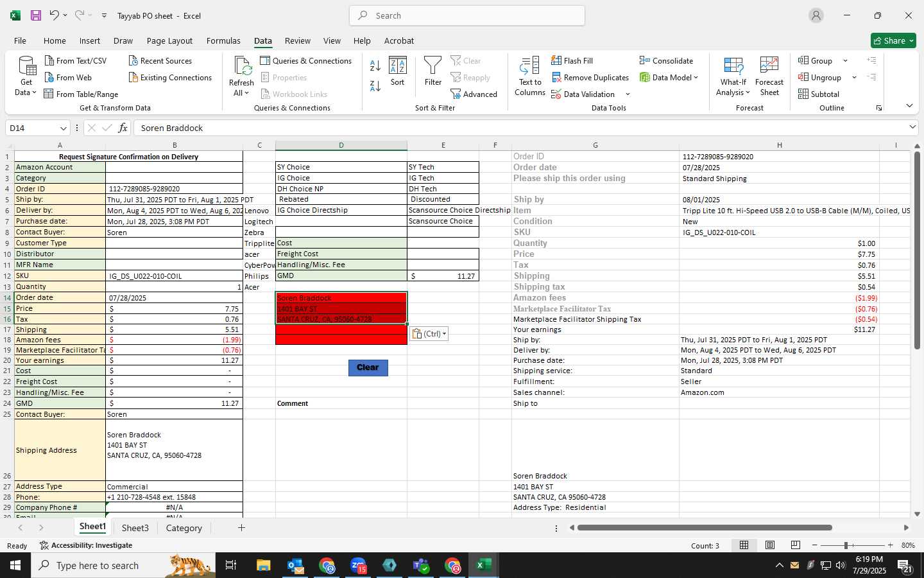Create a Forecast Sheet
This screenshot has height=578, width=924.
769,76
